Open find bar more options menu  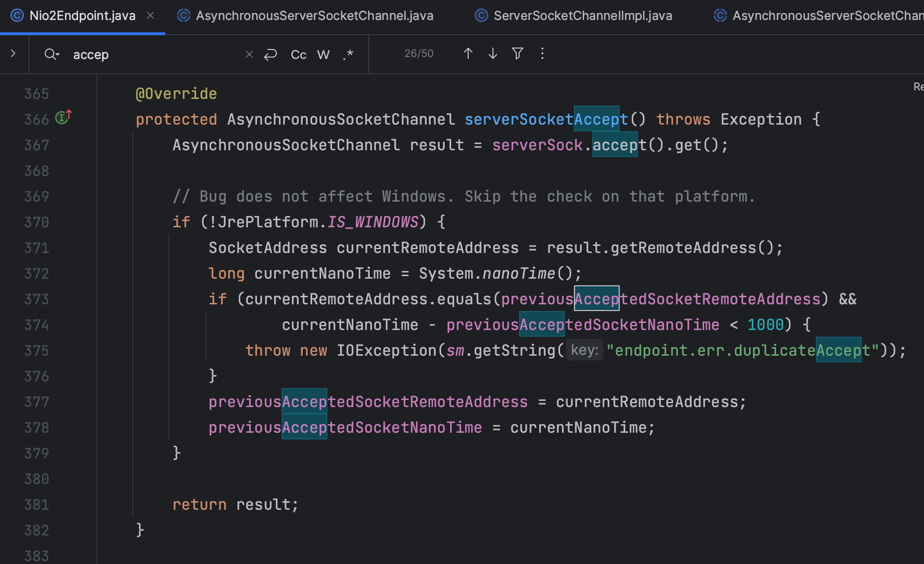coord(542,54)
